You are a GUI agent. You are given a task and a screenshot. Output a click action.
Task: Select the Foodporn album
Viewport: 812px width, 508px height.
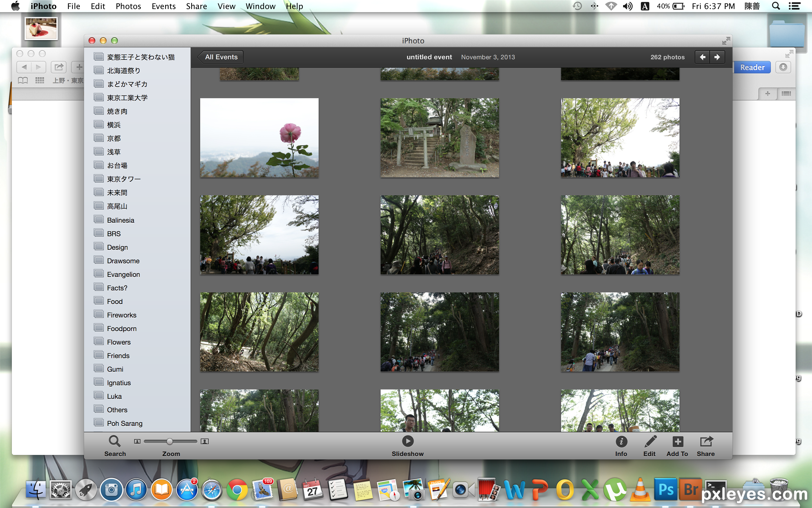(x=122, y=328)
